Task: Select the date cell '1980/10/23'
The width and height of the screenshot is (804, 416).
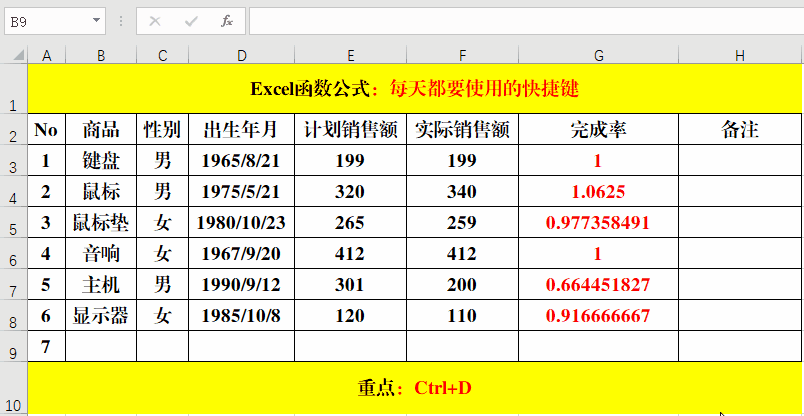Action: click(242, 223)
